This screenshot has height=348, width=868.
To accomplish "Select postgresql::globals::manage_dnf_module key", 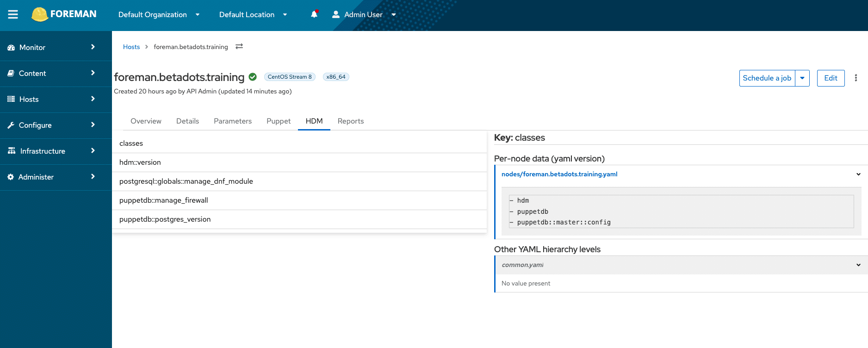I will (299, 181).
